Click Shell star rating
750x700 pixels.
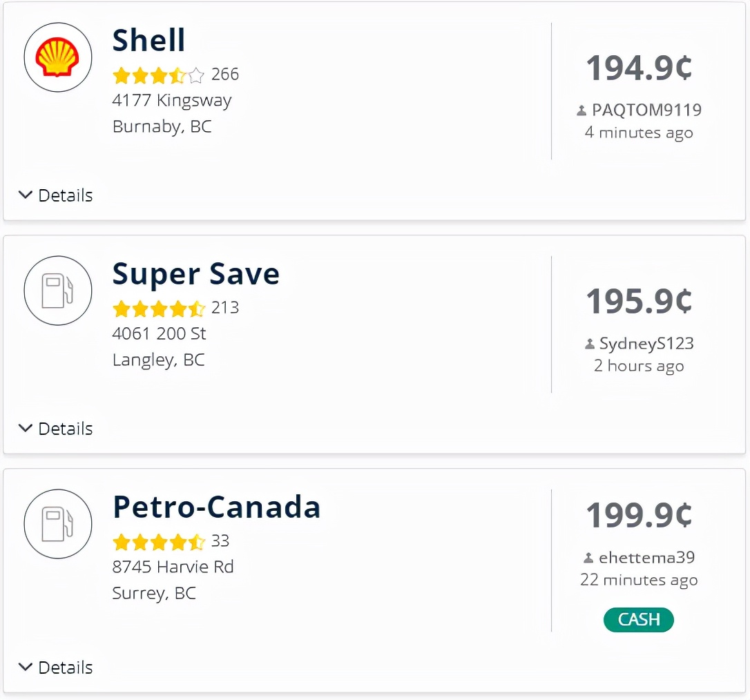[158, 75]
